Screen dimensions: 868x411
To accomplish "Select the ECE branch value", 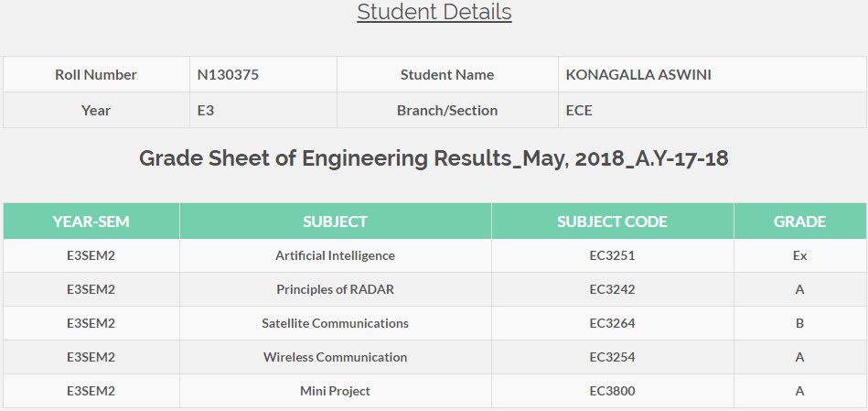I will tap(579, 110).
